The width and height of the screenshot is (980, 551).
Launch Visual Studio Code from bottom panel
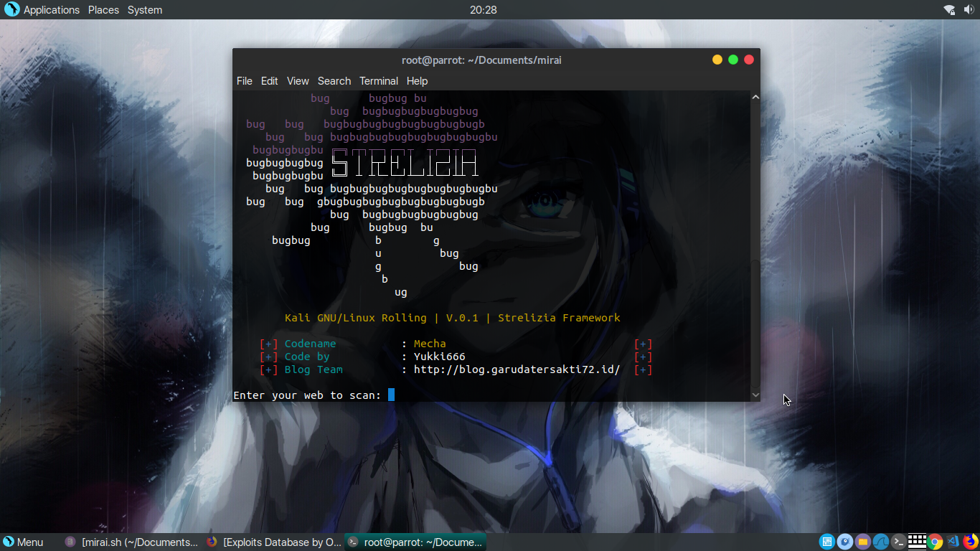point(953,542)
